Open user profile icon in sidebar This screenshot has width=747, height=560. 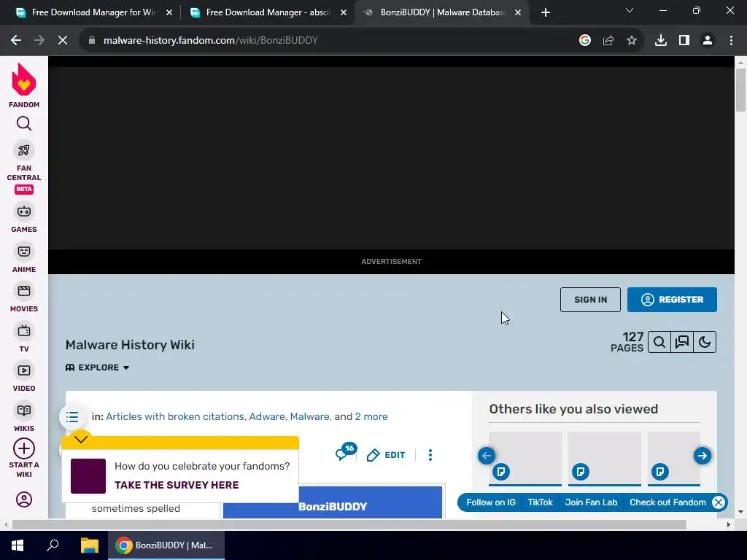point(24,499)
